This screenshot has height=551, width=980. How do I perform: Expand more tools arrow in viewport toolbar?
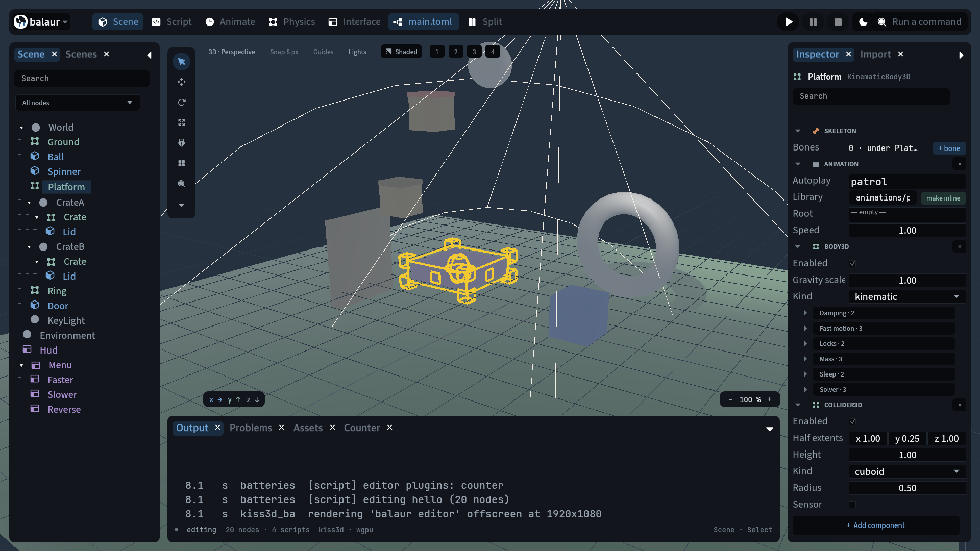coord(181,205)
